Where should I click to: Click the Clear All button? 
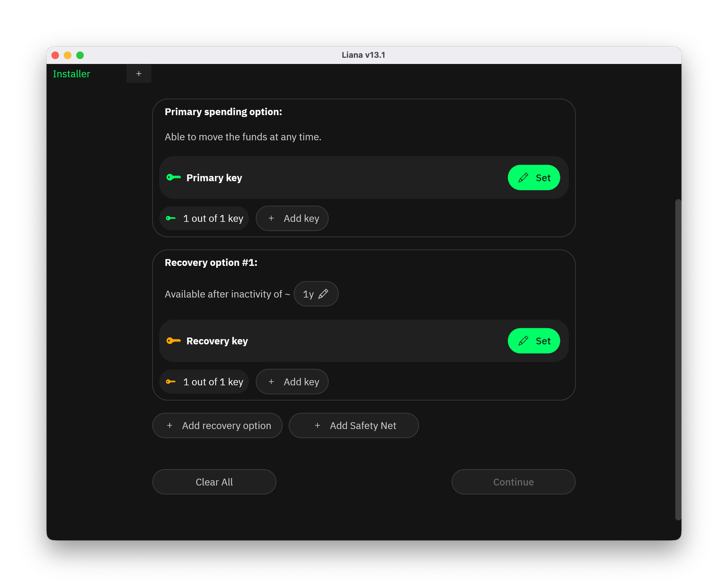click(x=214, y=482)
